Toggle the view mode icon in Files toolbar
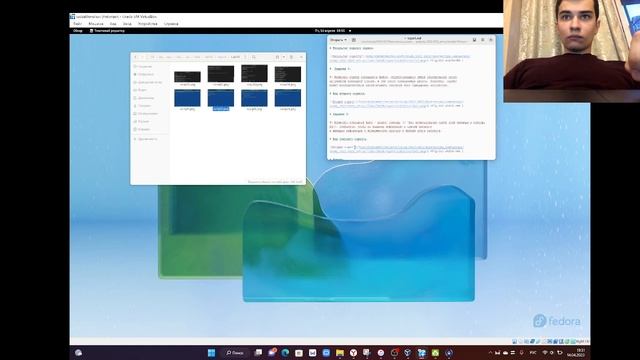This screenshot has height=360, width=640. [x=277, y=57]
